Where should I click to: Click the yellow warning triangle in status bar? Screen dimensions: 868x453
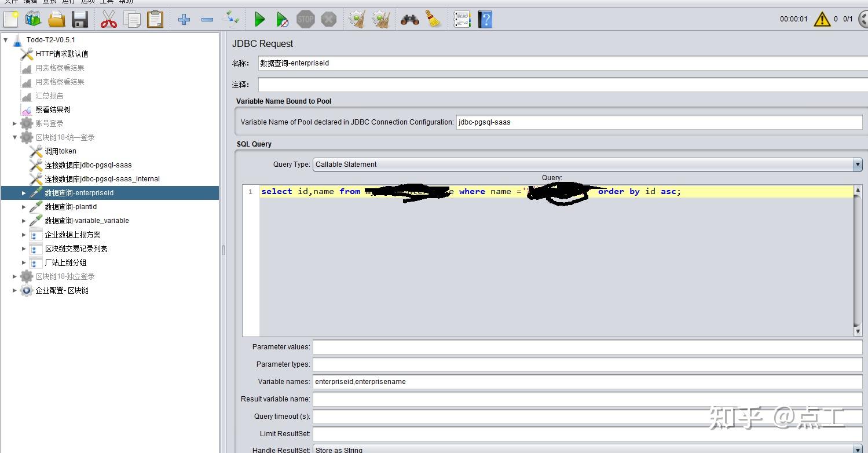(822, 19)
